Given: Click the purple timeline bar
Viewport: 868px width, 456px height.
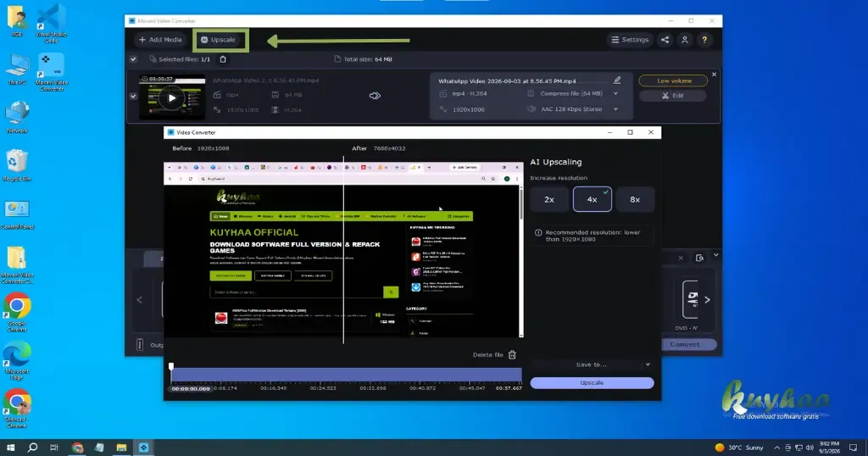Looking at the screenshot, I should point(347,375).
